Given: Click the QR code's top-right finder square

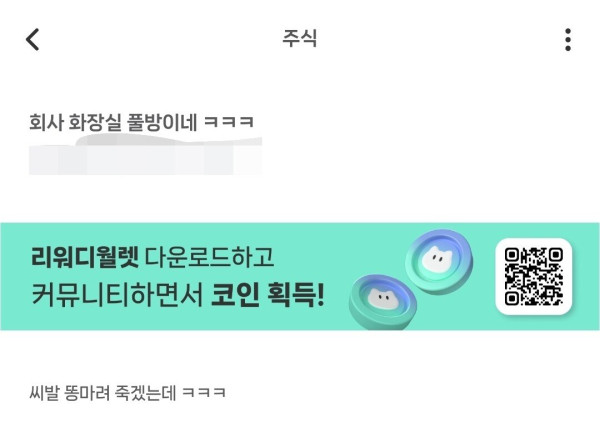Looking at the screenshot, I should tap(555, 255).
